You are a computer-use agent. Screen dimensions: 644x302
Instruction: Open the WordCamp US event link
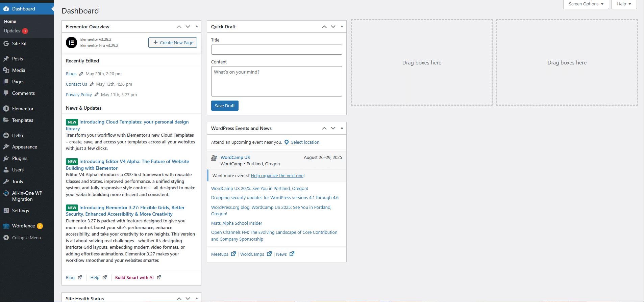(235, 157)
